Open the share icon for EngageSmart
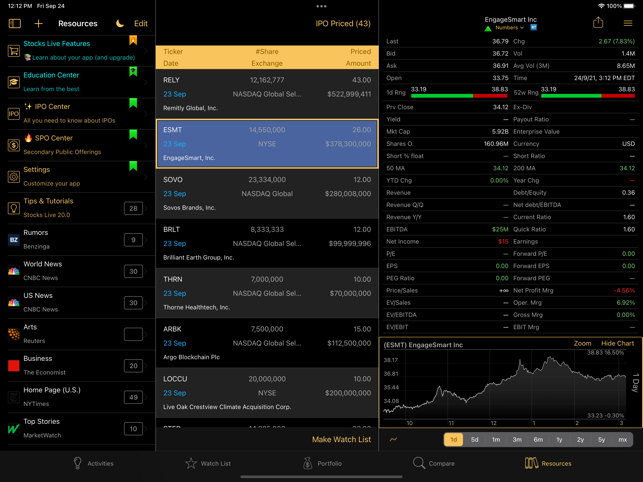Screen dimensions: 643x482 pos(598,23)
